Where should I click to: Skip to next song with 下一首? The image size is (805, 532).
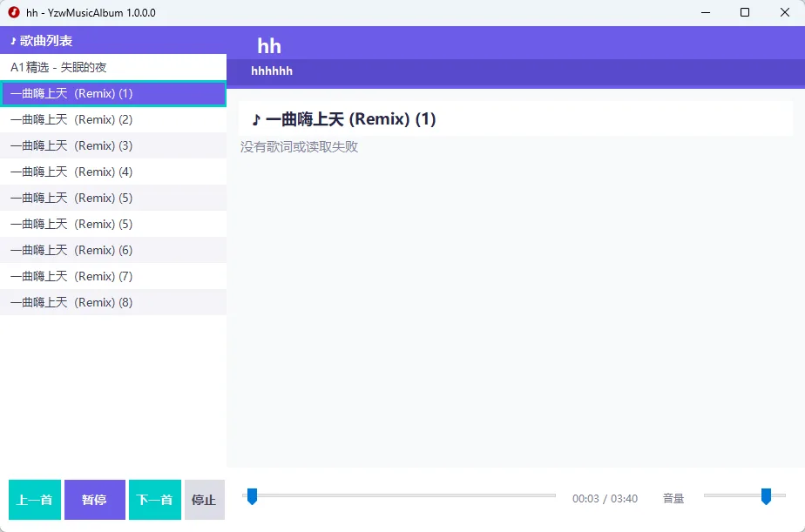point(155,500)
